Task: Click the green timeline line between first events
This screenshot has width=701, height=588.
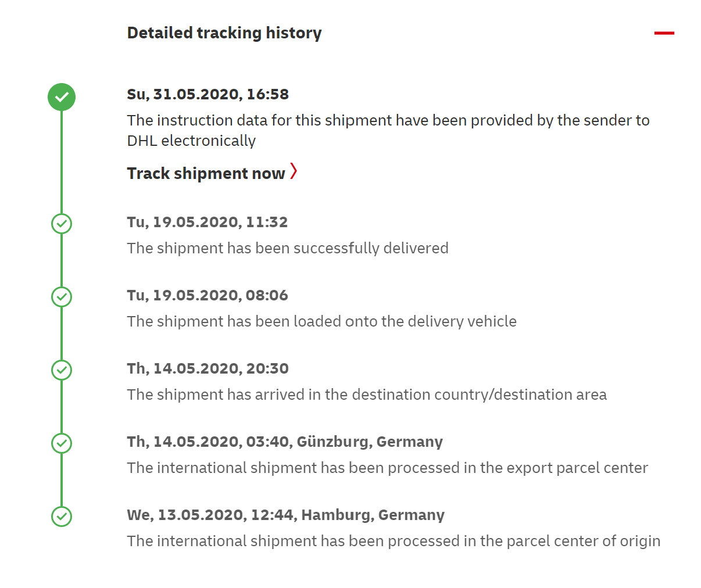Action: point(62,162)
